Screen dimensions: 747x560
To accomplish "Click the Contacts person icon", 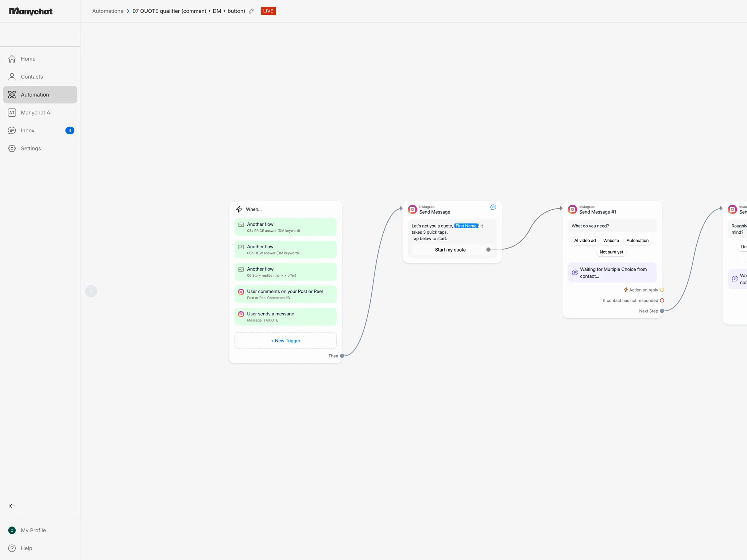I will click(12, 77).
